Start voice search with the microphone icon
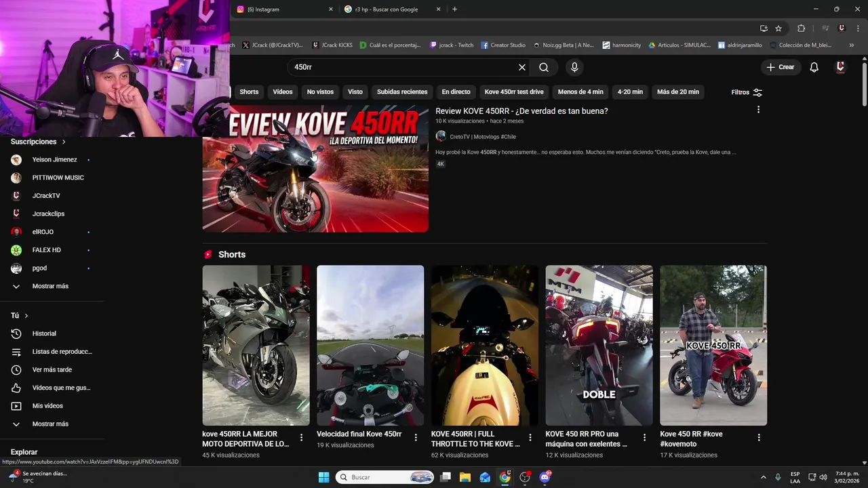 click(574, 67)
